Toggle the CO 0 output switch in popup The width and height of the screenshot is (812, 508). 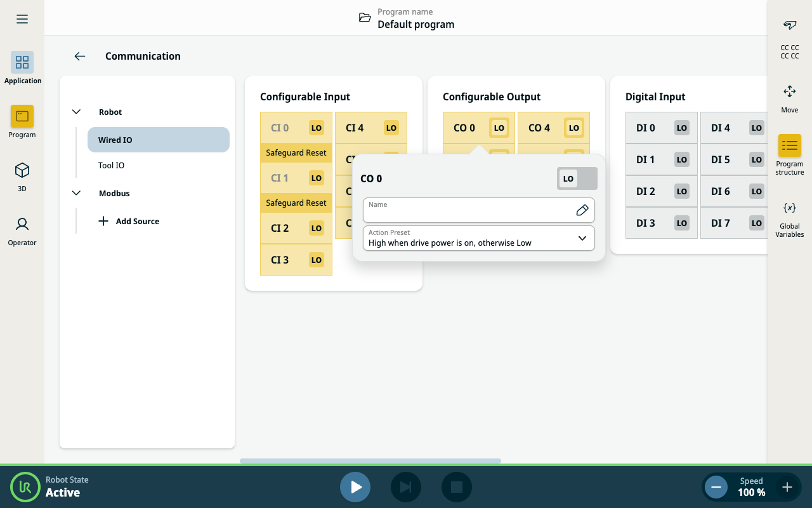pyautogui.click(x=577, y=178)
